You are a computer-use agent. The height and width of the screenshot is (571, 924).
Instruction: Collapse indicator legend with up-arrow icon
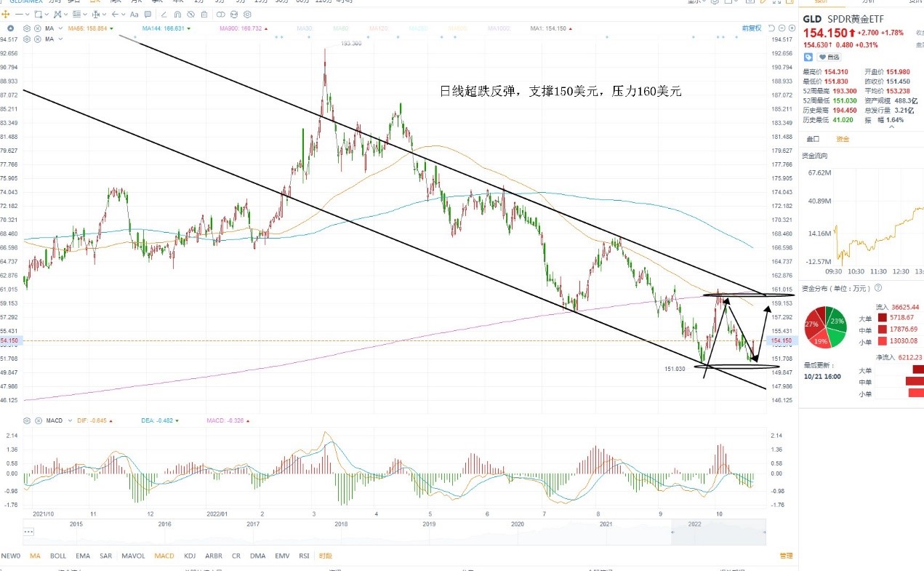click(x=10, y=28)
